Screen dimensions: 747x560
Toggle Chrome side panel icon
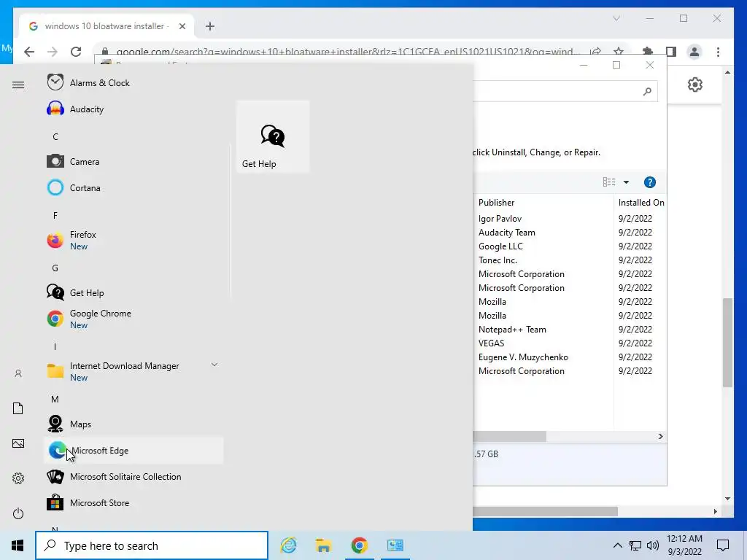[671, 52]
